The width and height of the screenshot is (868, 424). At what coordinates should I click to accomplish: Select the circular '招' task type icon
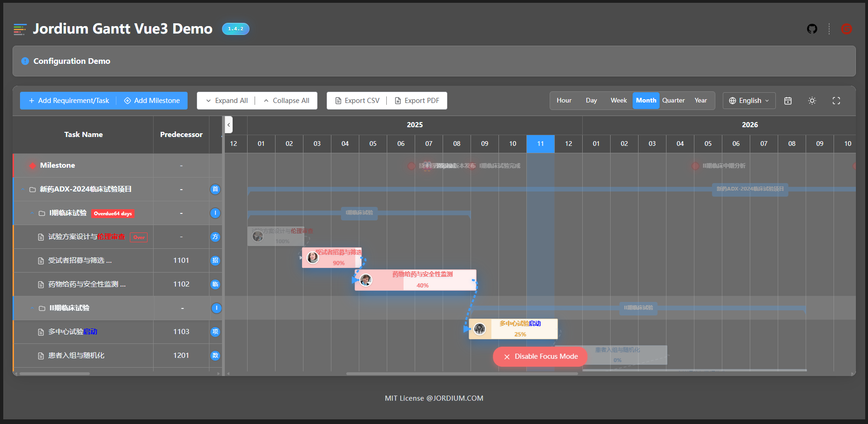(215, 260)
